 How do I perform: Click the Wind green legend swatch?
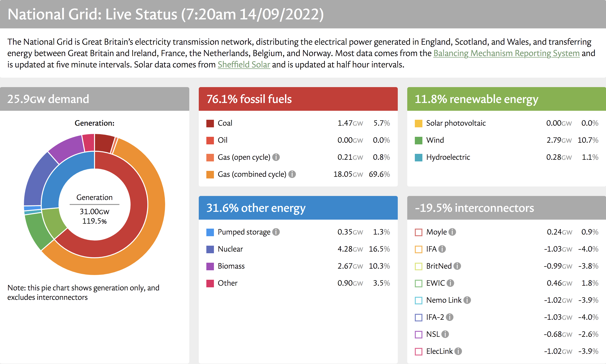(x=418, y=141)
